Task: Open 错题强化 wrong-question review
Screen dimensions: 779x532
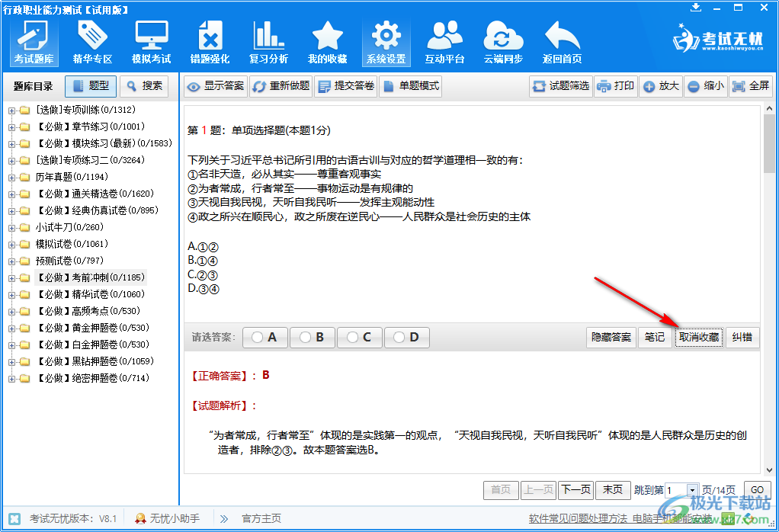Action: [x=210, y=42]
